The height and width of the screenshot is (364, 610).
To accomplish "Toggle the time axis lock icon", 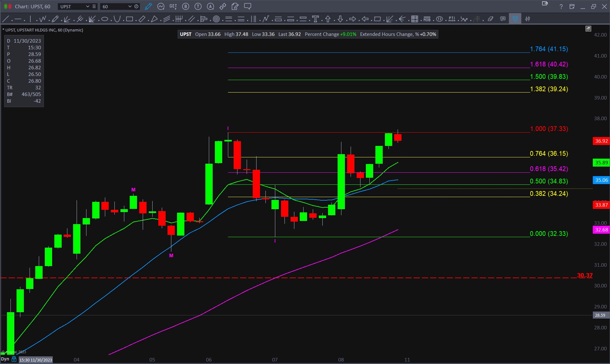I will [x=14, y=359].
